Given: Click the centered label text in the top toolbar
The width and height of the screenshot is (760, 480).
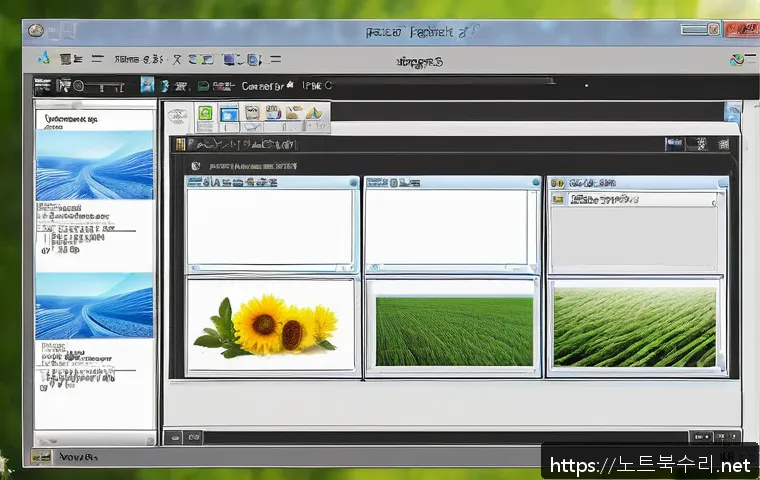Looking at the screenshot, I should click(420, 61).
